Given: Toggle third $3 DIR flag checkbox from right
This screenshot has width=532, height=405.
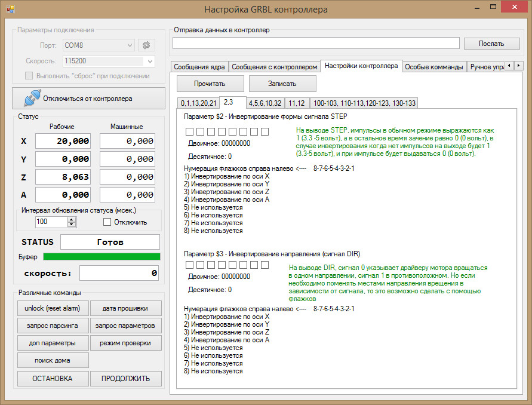Looking at the screenshot, I should (x=243, y=265).
